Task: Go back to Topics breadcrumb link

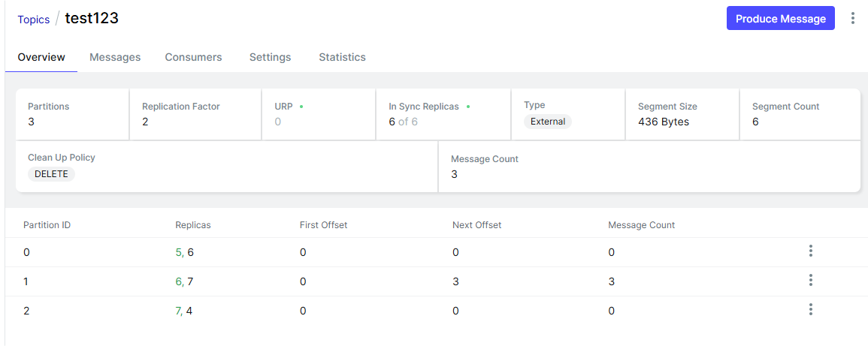Action: point(34,20)
